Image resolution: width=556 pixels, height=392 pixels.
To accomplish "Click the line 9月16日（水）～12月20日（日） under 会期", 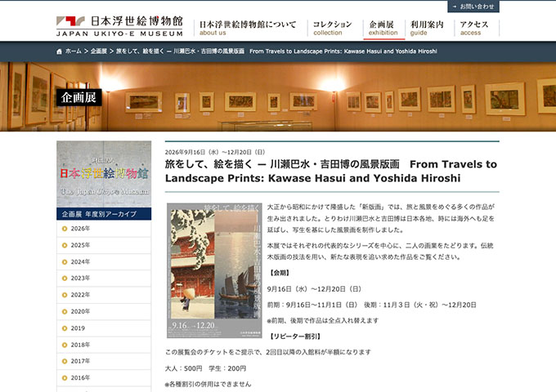I will (314, 289).
